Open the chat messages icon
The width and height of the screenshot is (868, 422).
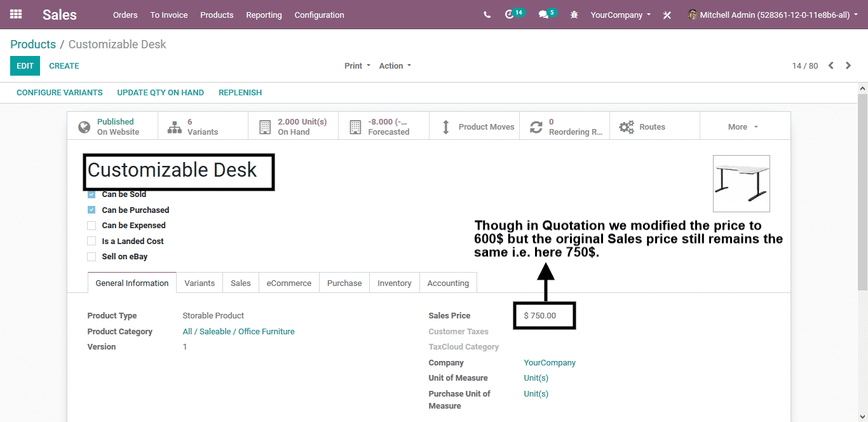point(544,15)
